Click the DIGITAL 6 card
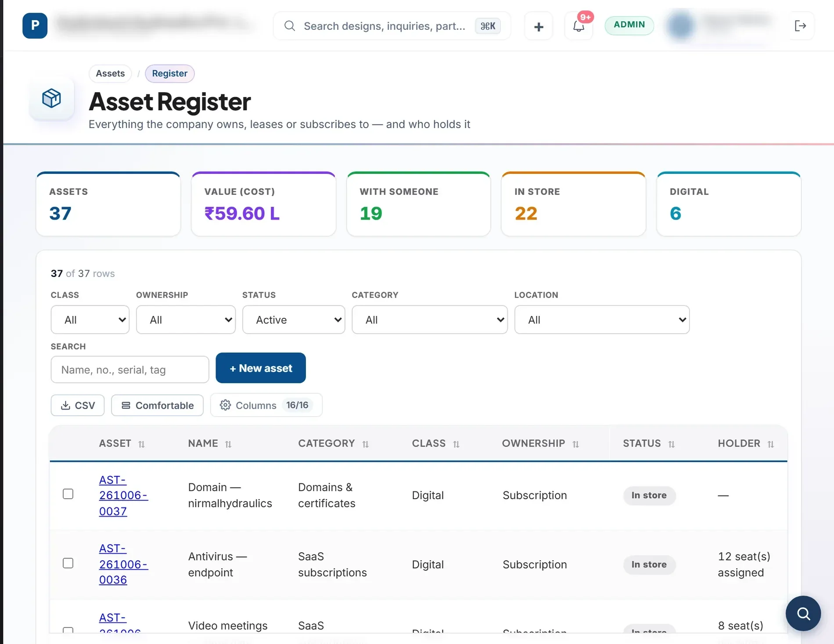Viewport: 834px width, 644px height. tap(729, 204)
